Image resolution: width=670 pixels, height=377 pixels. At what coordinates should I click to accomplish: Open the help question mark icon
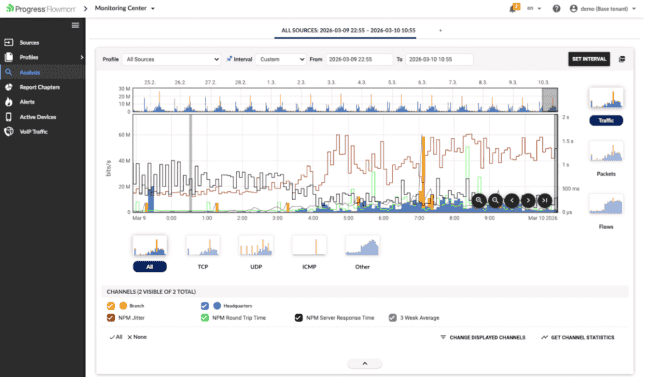tap(556, 9)
